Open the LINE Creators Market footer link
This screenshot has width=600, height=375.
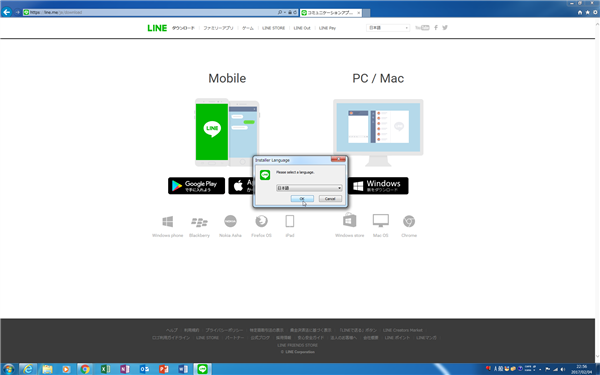(403, 330)
